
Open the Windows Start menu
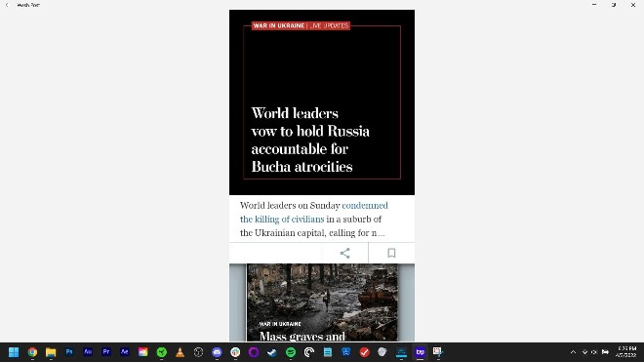pos(14,352)
